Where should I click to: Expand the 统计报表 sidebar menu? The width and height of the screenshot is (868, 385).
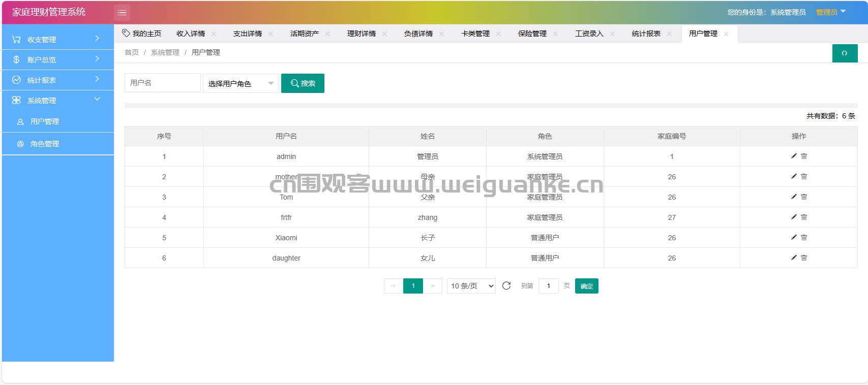coord(58,80)
